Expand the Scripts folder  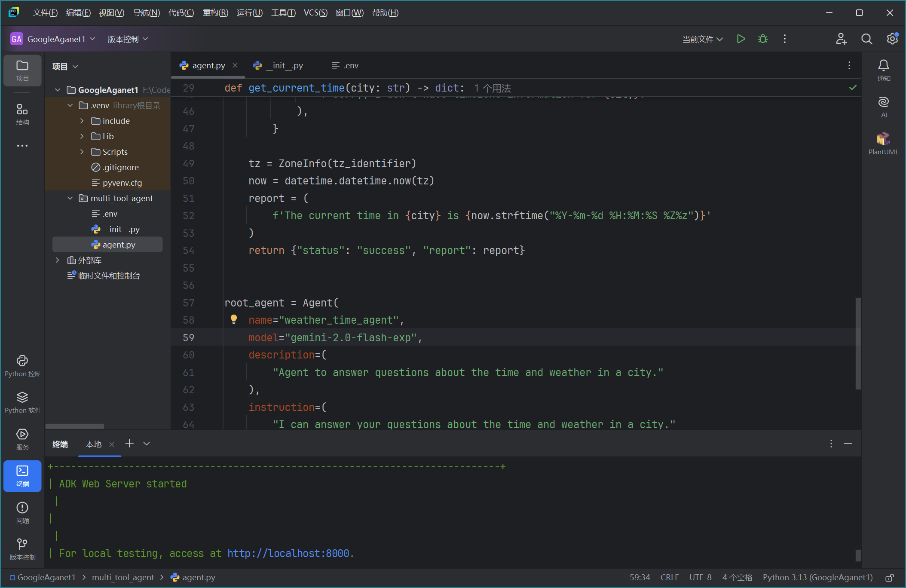82,152
